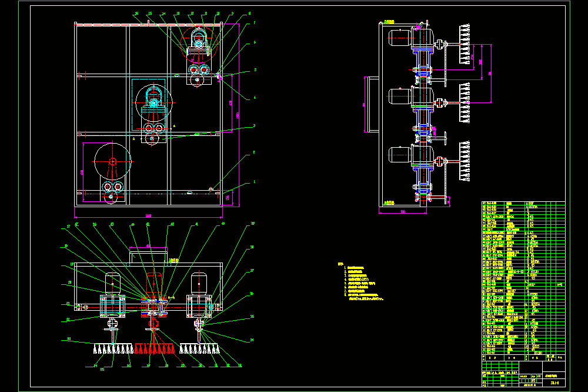The image size is (588, 392).
Task: Select callout number 14 above the top view
Action: pyautogui.click(x=163, y=14)
